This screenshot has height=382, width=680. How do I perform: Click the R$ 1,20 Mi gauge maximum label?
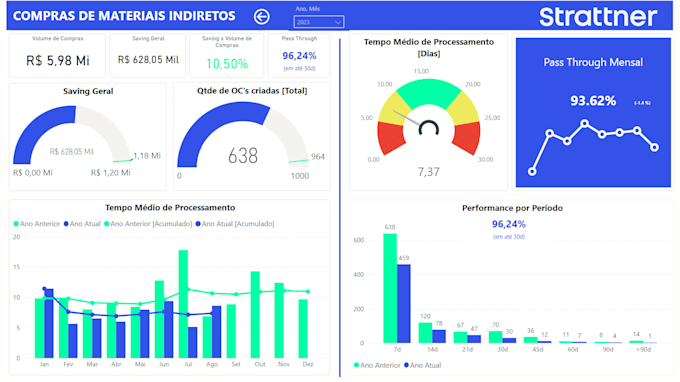[x=111, y=173]
